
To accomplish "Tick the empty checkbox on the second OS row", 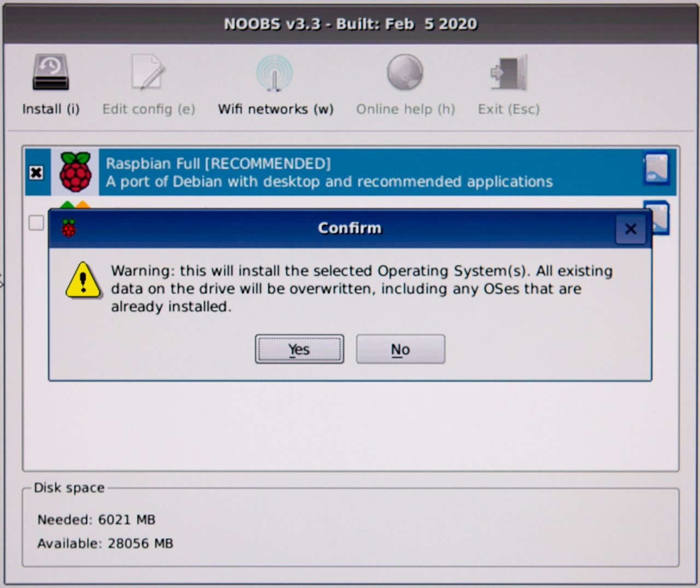I will [x=36, y=222].
